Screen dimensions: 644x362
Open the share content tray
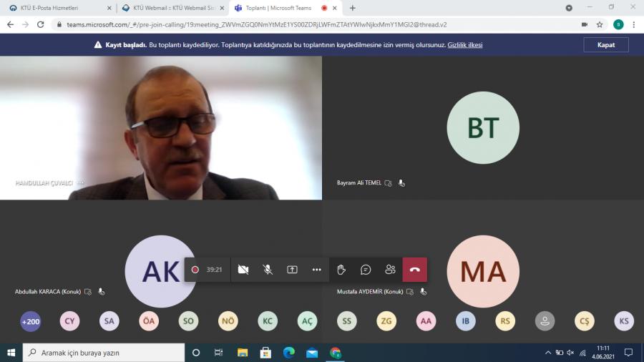pos(292,270)
